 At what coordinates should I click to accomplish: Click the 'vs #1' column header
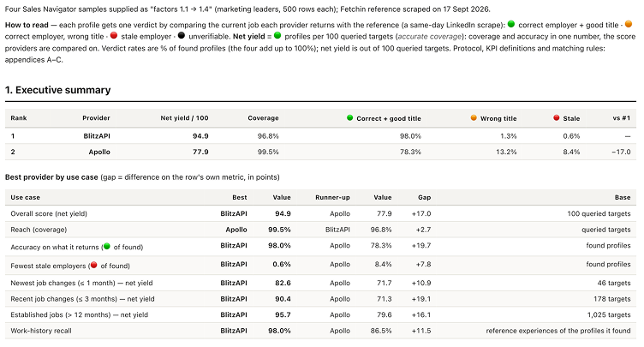tap(622, 118)
